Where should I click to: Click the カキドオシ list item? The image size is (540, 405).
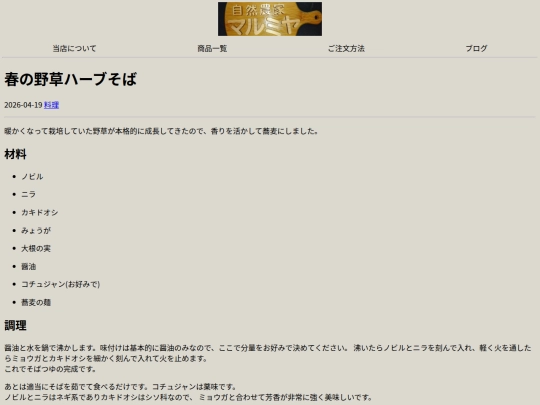click(x=40, y=212)
